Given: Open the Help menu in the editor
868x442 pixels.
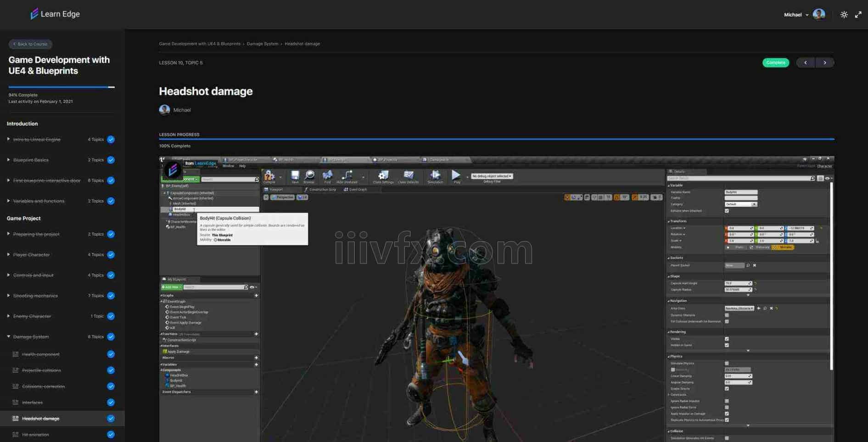Looking at the screenshot, I should [242, 166].
